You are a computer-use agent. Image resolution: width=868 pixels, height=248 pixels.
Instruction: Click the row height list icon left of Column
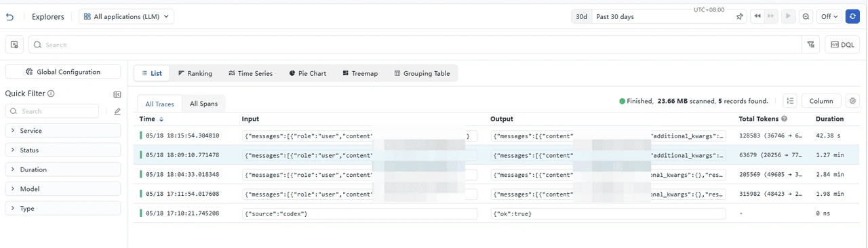click(790, 101)
